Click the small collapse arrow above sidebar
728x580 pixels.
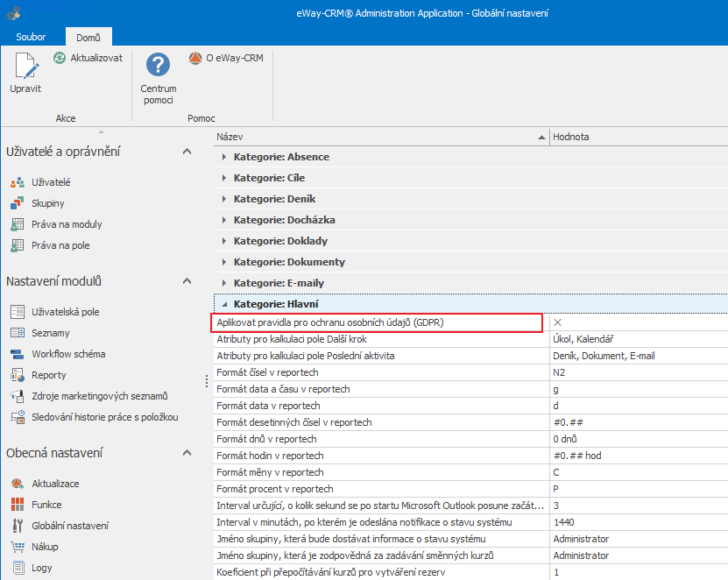(x=101, y=132)
